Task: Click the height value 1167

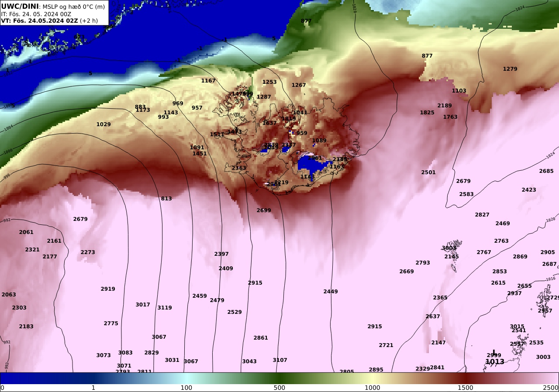Action: coord(208,81)
